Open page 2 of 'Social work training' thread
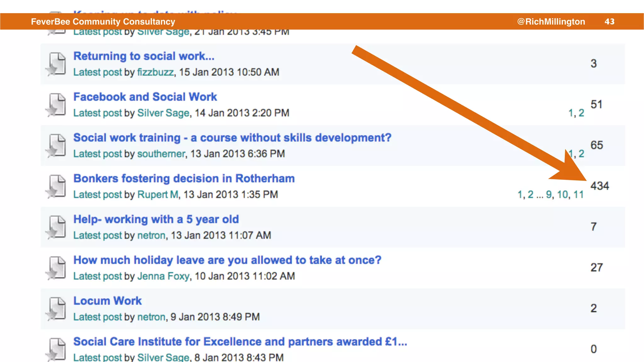Viewport: 644px width, 362px height. (x=581, y=154)
